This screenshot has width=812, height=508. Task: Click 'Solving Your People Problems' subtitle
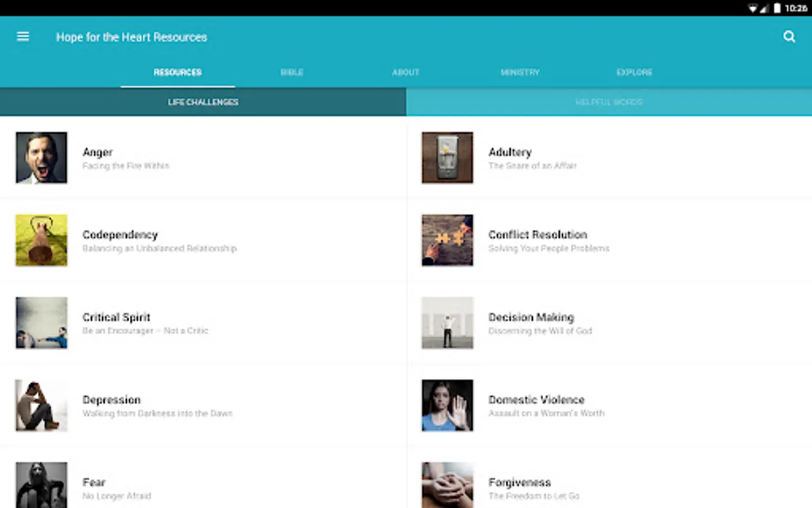click(x=549, y=248)
